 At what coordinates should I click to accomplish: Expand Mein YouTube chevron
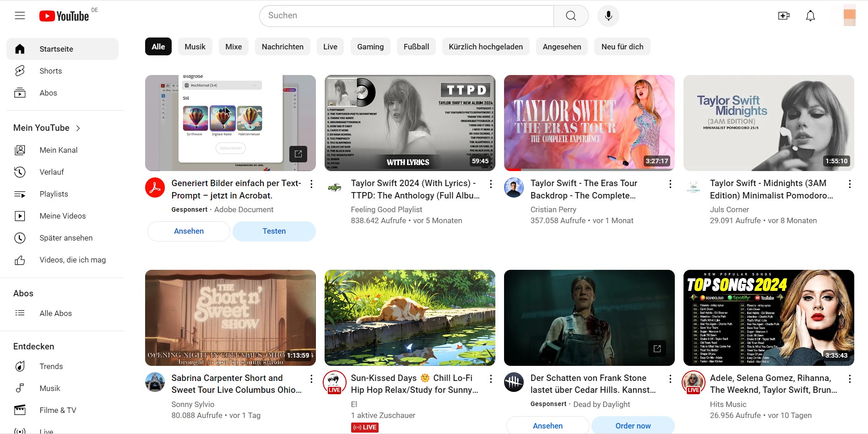coord(78,128)
